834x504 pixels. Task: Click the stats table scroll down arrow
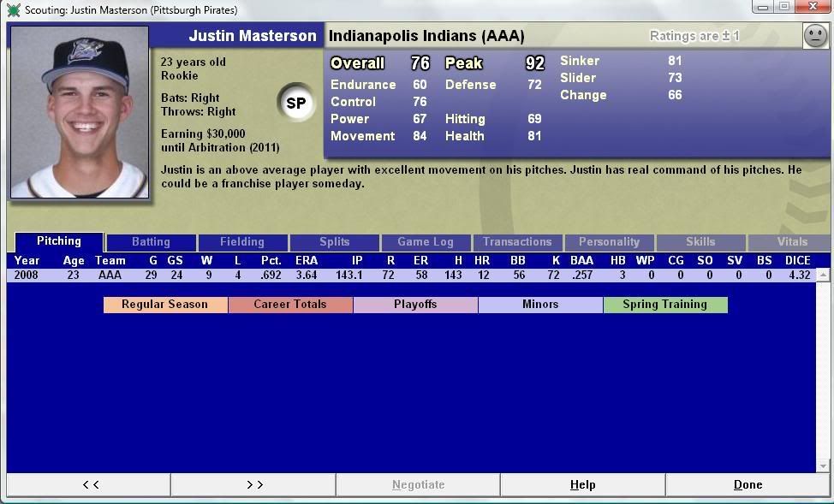824,465
